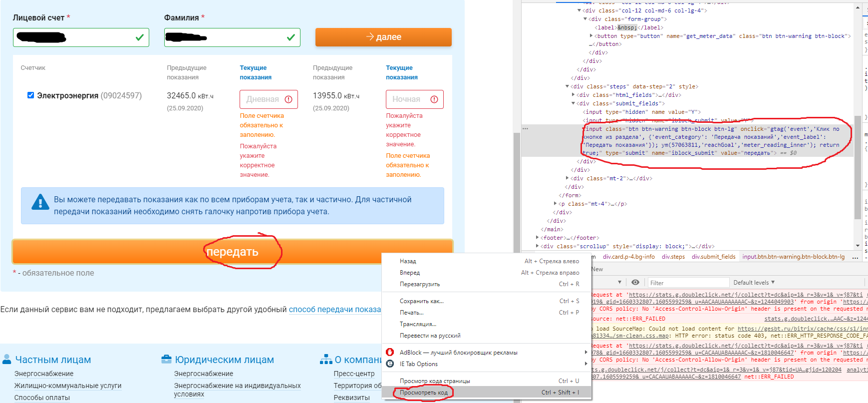This screenshot has width=868, height=403.
Task: Click selected-row three dots gutter icon
Action: [x=525, y=129]
